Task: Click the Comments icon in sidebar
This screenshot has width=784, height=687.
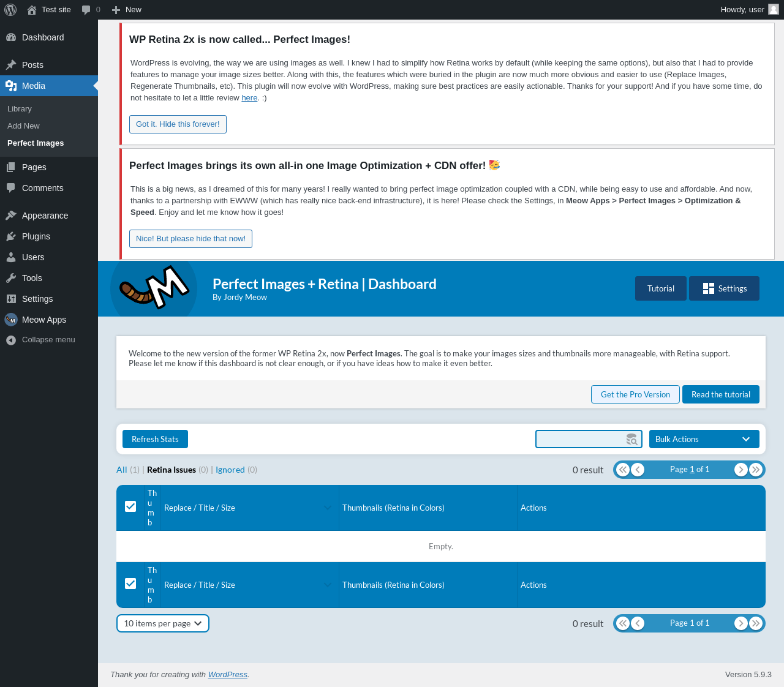Action: [11, 188]
